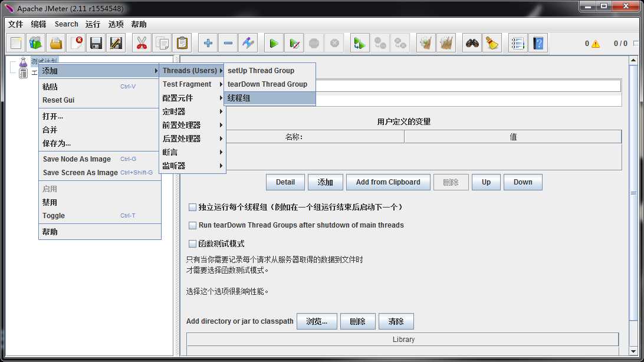This screenshot has width=644, height=362.
Task: Click the Clear All brooms icon
Action: tap(446, 42)
